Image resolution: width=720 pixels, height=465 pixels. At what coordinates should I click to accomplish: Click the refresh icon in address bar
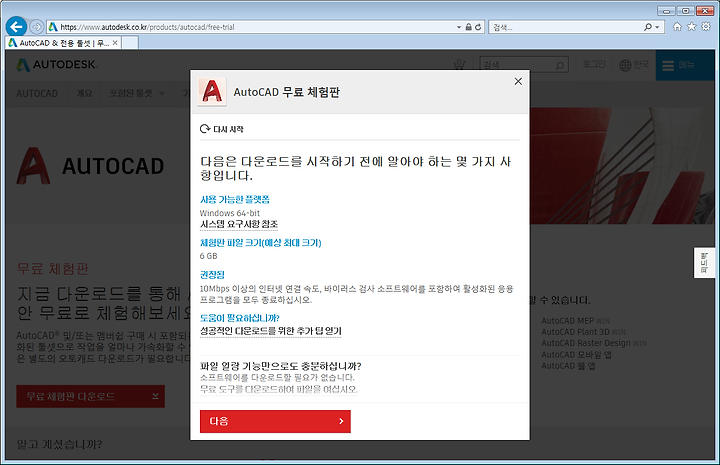click(x=478, y=27)
